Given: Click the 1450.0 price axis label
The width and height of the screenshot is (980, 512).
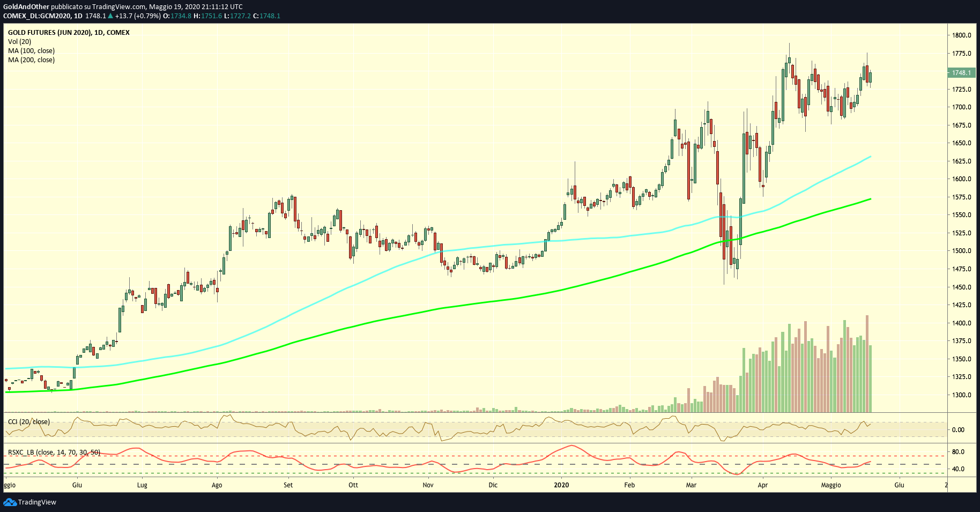Looking at the screenshot, I should pyautogui.click(x=962, y=287).
